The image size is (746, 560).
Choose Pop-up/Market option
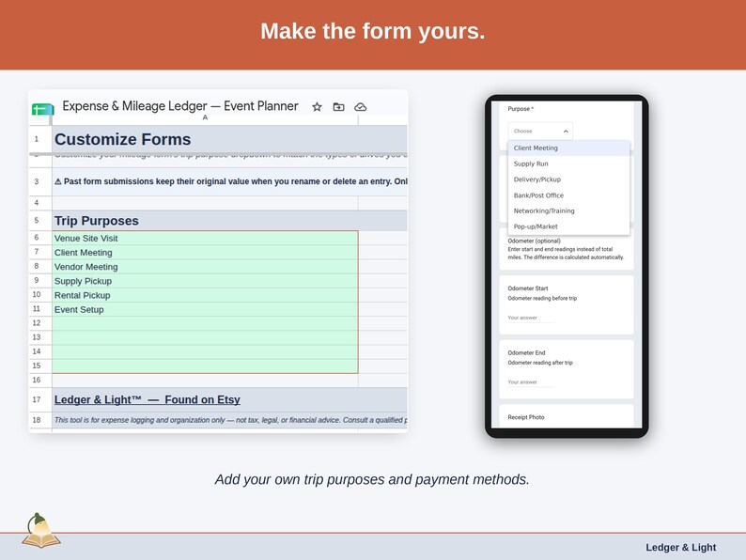click(569, 226)
